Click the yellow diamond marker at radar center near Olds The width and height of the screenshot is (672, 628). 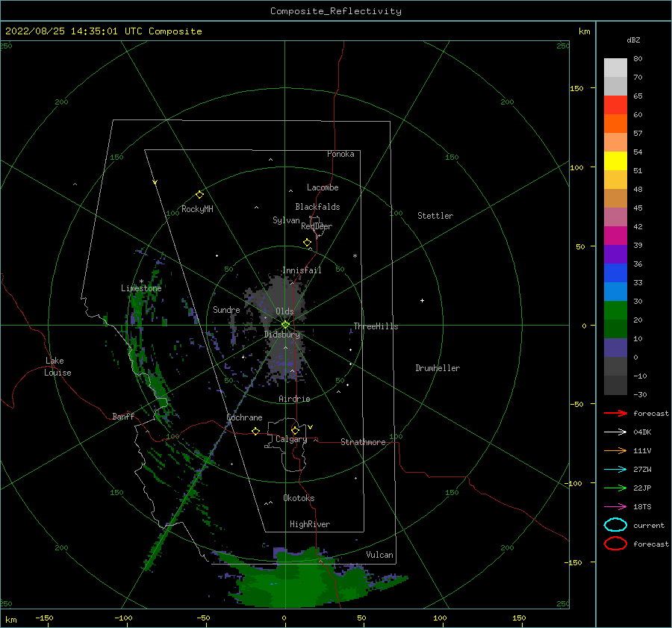pos(285,325)
